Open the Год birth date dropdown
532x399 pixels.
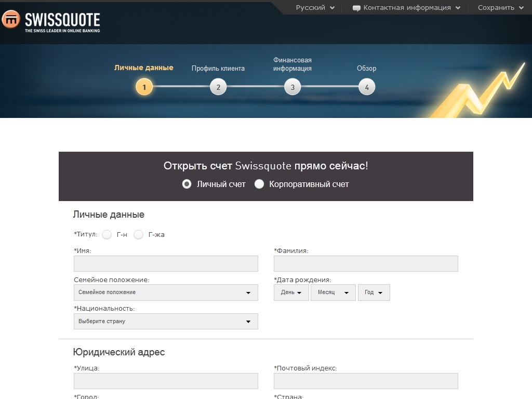374,292
